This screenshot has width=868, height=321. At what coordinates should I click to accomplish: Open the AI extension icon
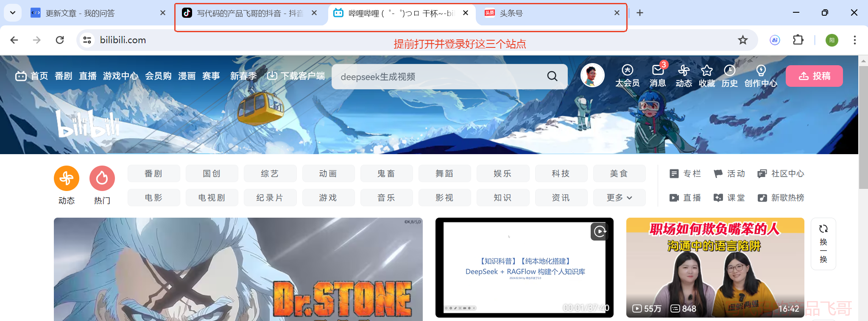click(x=775, y=40)
